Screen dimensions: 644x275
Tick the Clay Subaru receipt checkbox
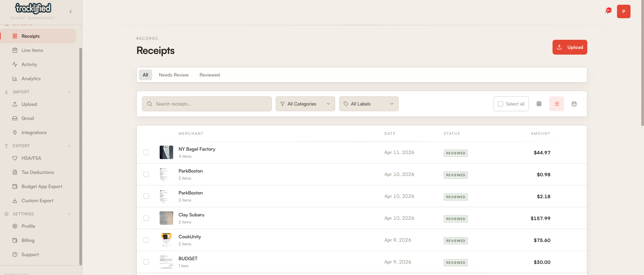point(146,218)
